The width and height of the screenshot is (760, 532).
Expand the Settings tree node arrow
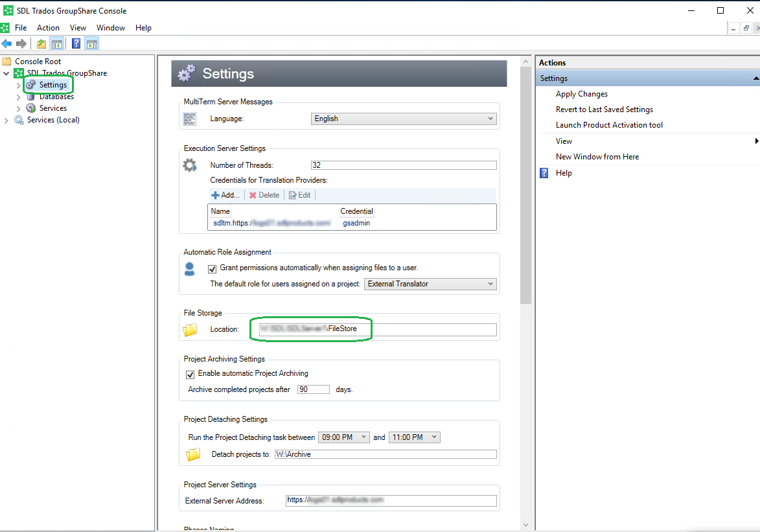tap(18, 86)
